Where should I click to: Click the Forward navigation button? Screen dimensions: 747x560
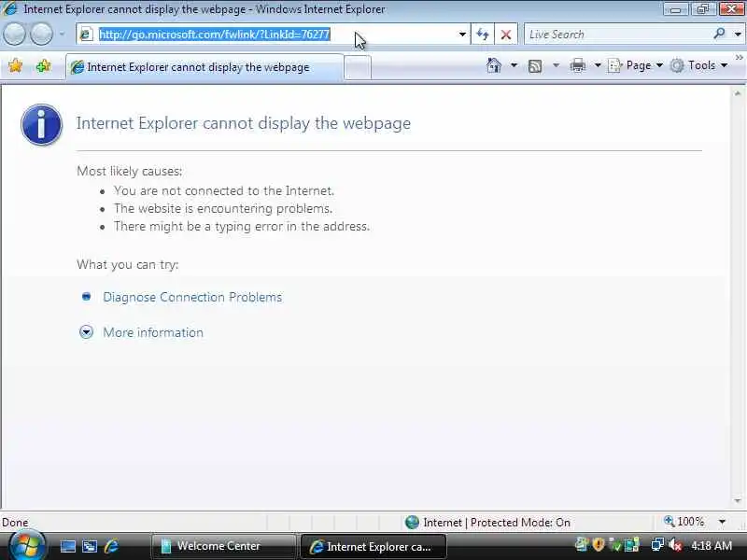[41, 35]
